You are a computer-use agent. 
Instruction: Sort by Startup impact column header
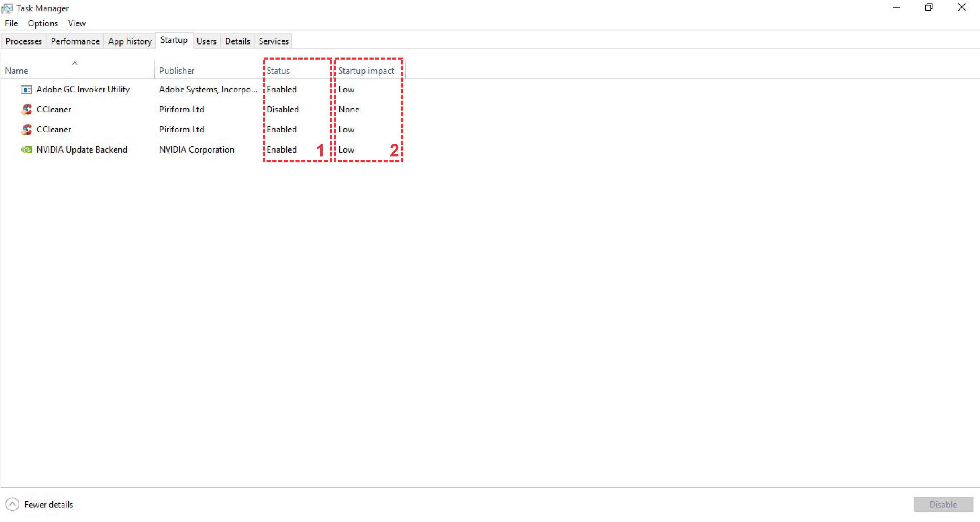pos(366,70)
